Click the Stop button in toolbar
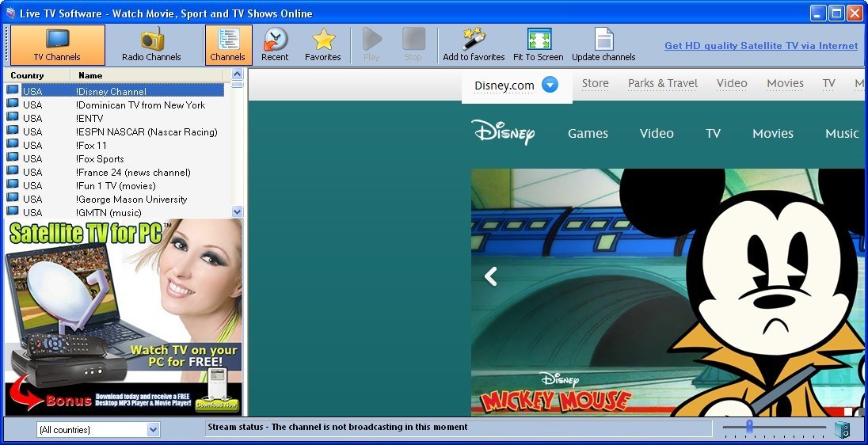Image resolution: width=868 pixels, height=445 pixels. (413, 45)
